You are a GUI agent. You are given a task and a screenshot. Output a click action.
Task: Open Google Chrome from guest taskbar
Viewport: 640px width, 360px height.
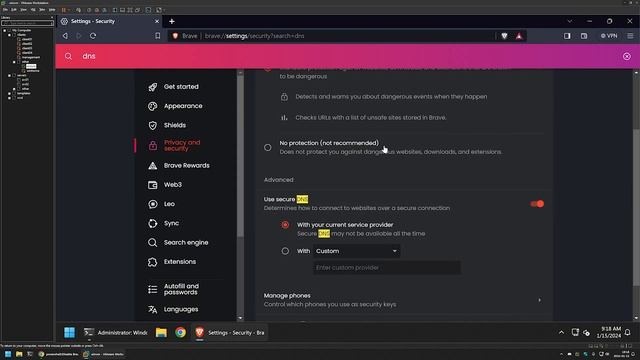pyautogui.click(x=180, y=333)
